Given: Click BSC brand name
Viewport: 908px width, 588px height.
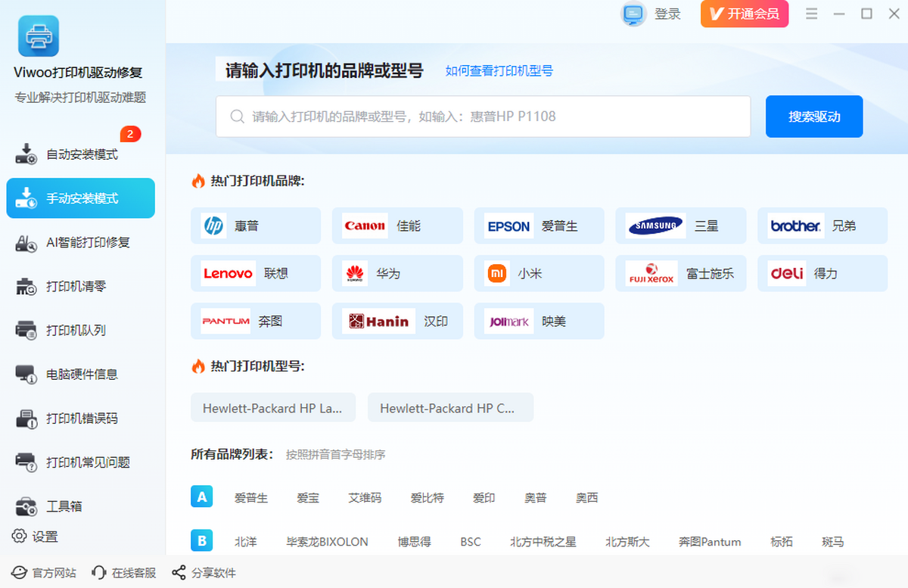Looking at the screenshot, I should coord(471,542).
